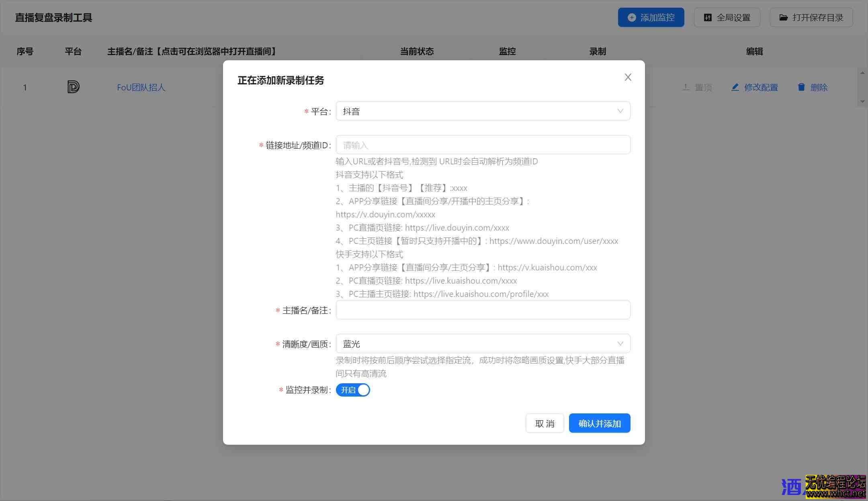Click the trash icon next to 删除
This screenshot has width=868, height=501.
coord(801,87)
